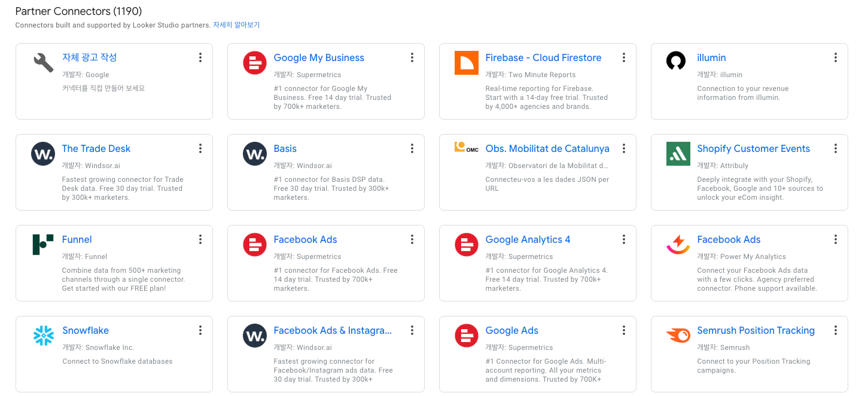Click the Firebase Cloud Firestore orange logo

pos(467,63)
